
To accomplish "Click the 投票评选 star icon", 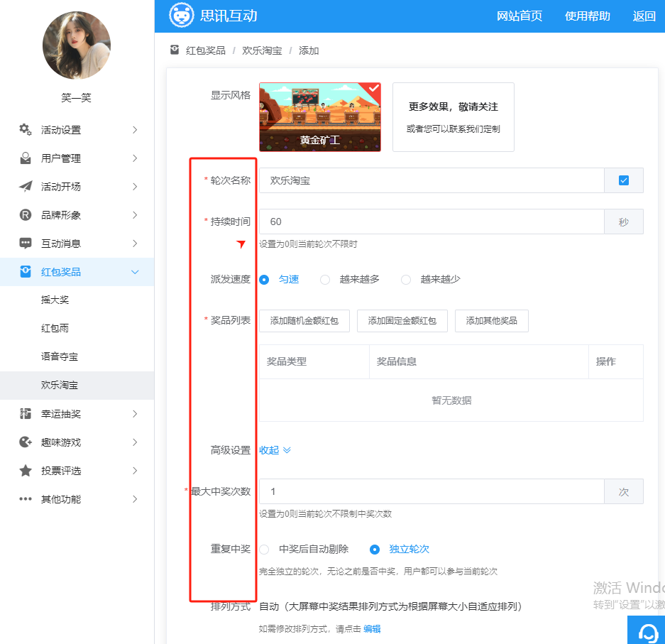I will pyautogui.click(x=26, y=471).
